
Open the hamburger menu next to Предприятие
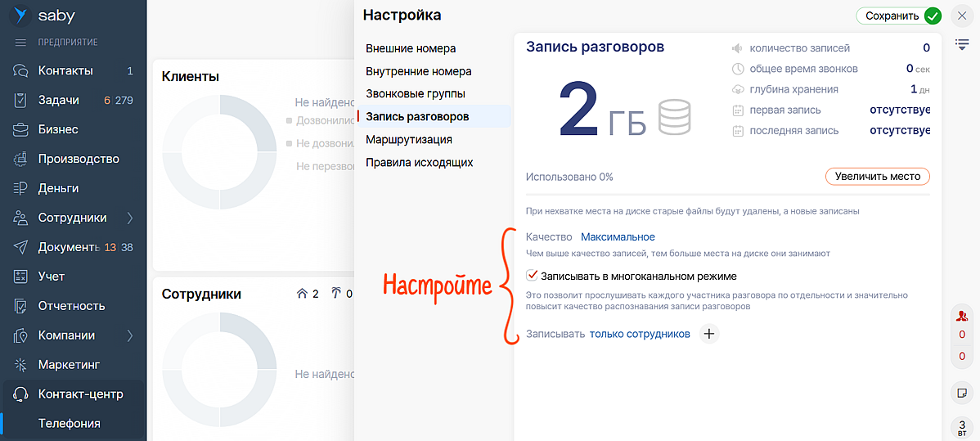21,42
